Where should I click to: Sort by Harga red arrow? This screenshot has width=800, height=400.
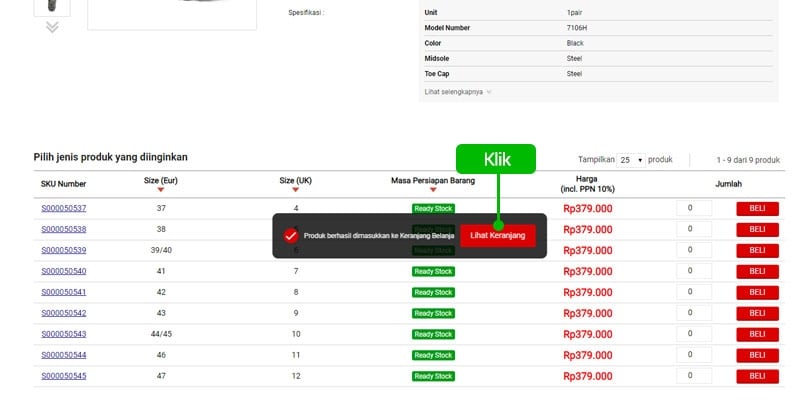click(587, 190)
